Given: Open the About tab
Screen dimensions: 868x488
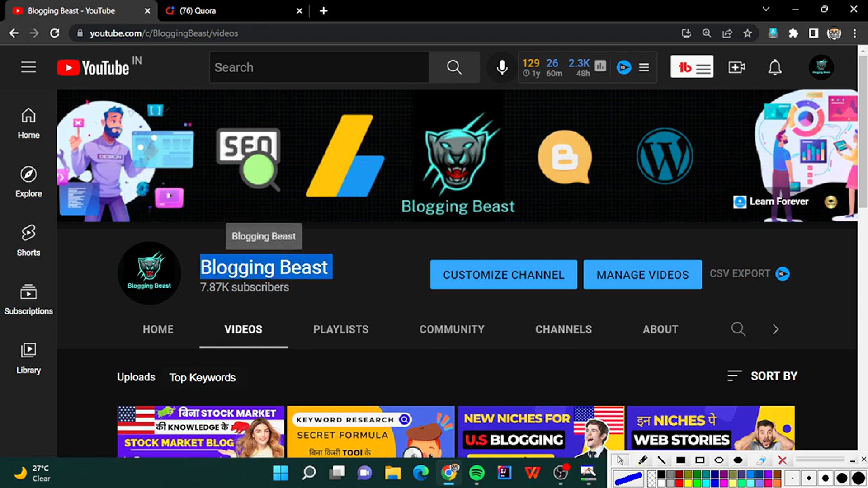Looking at the screenshot, I should point(660,329).
